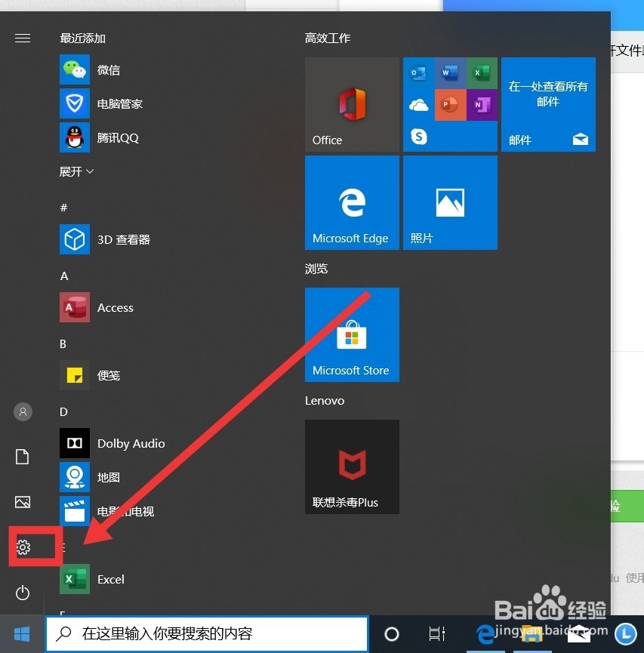Click Lenovo tile group heading
Image resolution: width=644 pixels, height=653 pixels.
pos(325,401)
